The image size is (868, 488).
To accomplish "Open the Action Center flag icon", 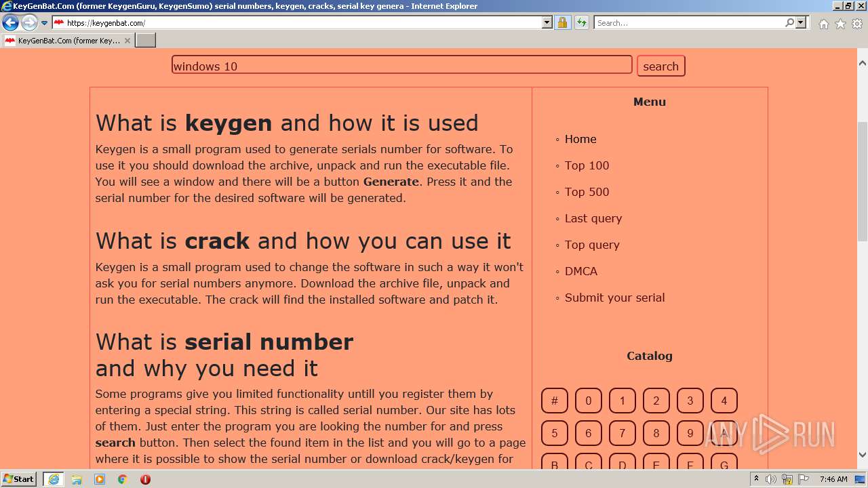I will click(804, 479).
